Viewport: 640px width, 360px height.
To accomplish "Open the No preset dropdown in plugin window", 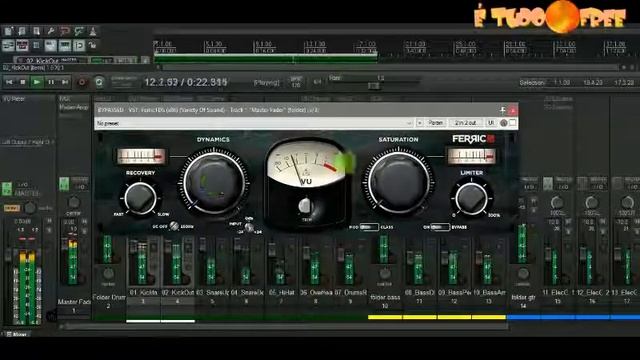I will [x=254, y=123].
